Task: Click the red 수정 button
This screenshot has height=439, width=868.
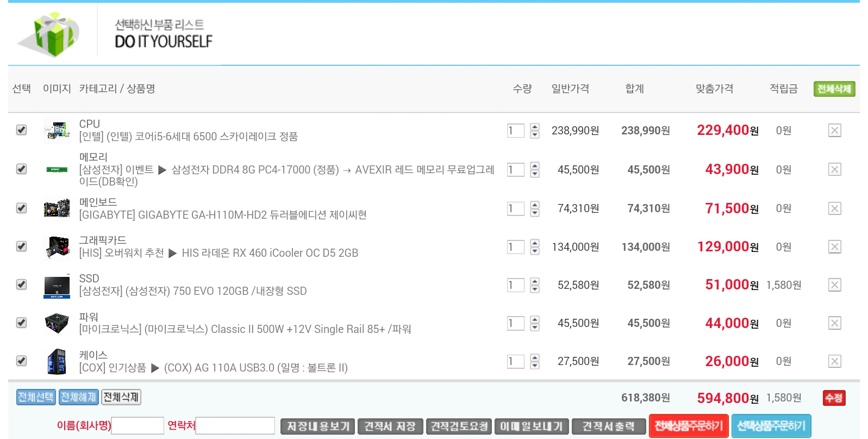Action: (x=834, y=398)
